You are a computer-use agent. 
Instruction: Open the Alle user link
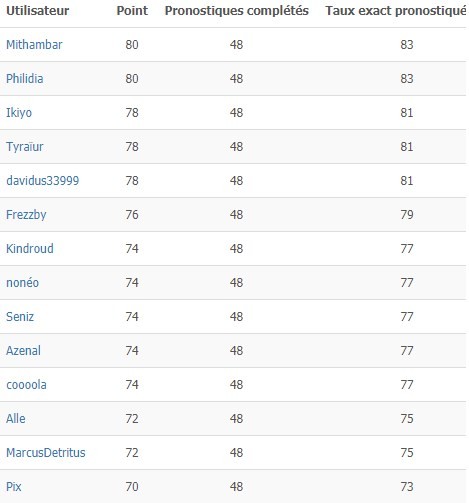point(16,419)
